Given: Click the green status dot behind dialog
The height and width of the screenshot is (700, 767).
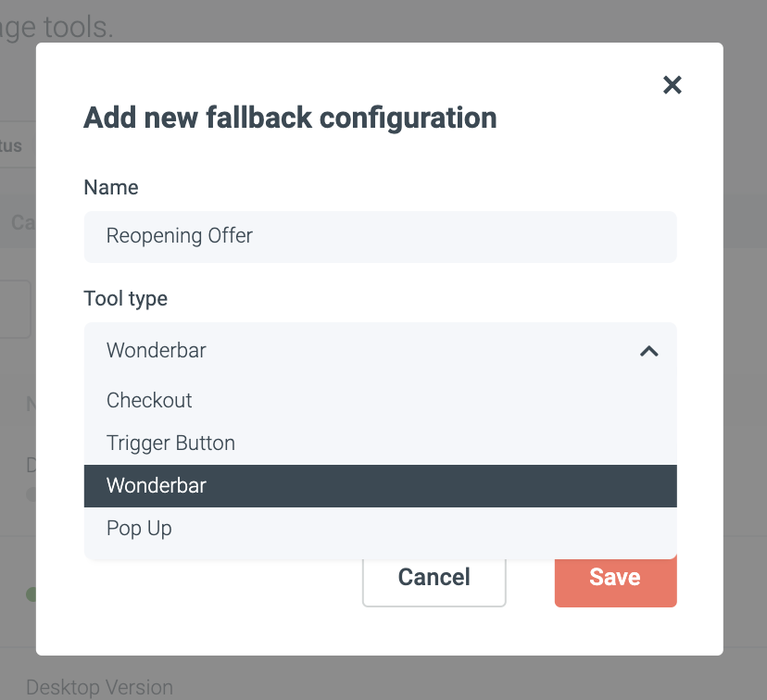Looking at the screenshot, I should pos(31,594).
